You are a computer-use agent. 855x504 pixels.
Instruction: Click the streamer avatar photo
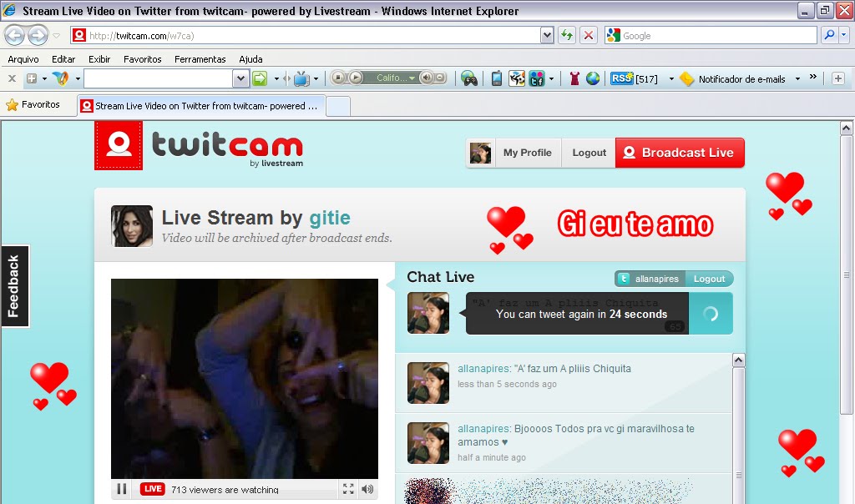tap(132, 226)
